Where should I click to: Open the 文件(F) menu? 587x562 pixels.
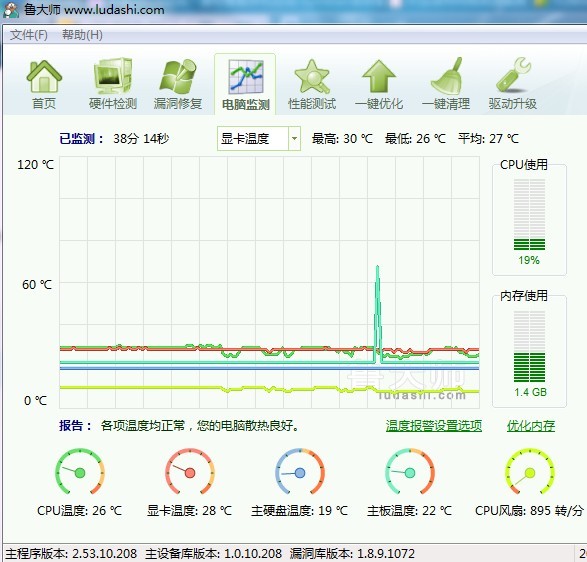[x=28, y=35]
